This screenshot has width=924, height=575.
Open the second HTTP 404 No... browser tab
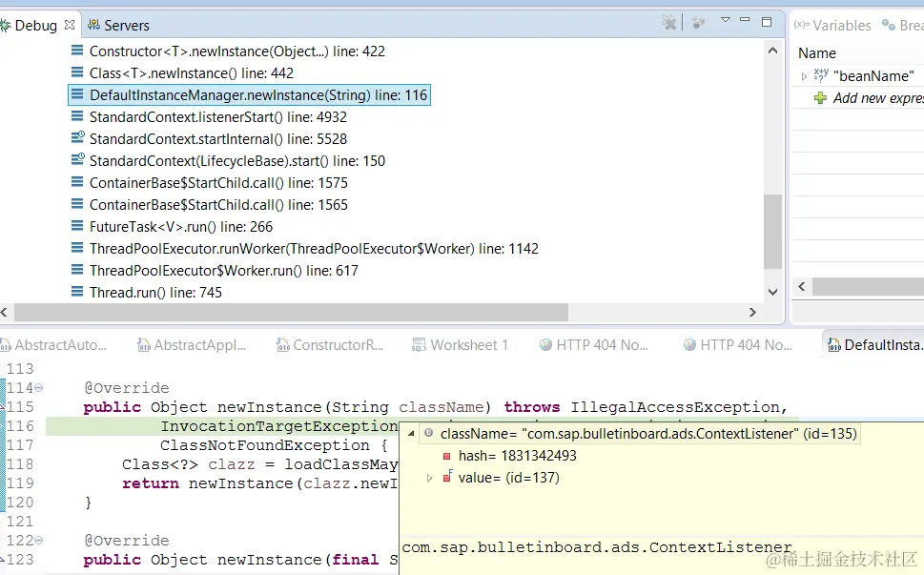tap(738, 345)
